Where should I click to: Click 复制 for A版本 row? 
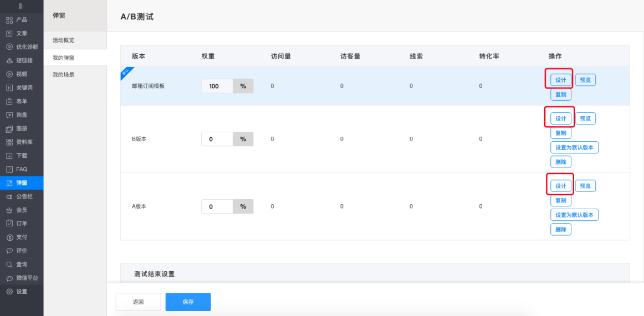click(x=561, y=200)
